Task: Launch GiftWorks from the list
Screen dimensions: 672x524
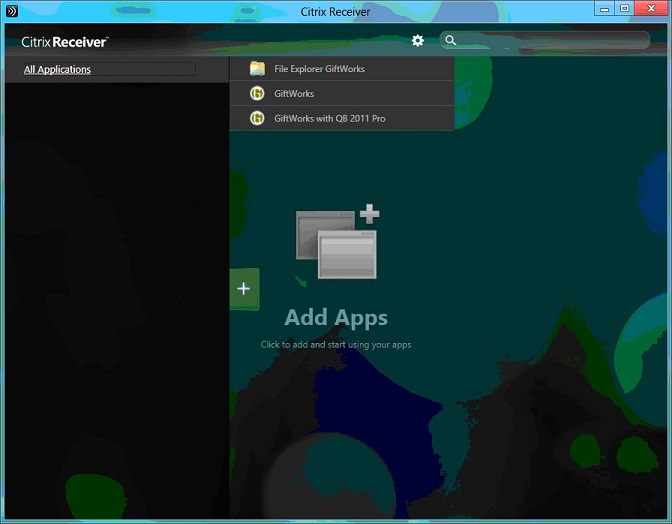Action: click(342, 93)
